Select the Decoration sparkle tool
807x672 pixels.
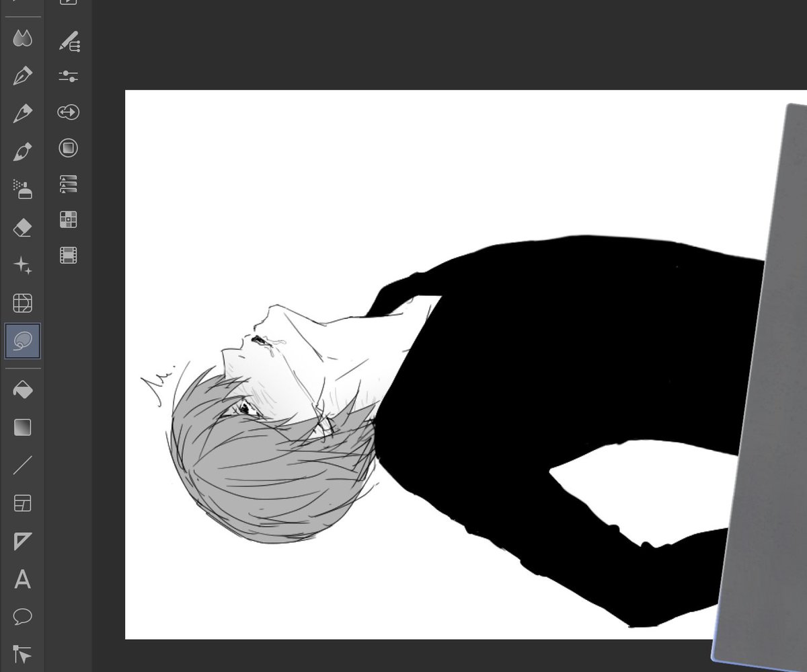22,266
